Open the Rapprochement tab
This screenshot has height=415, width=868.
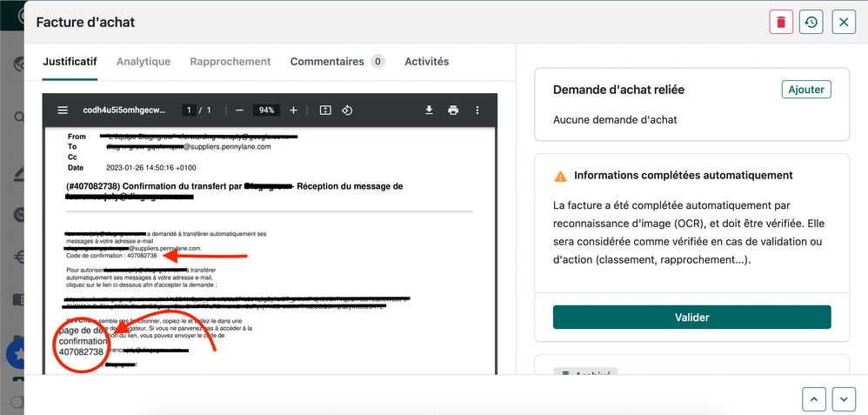230,62
